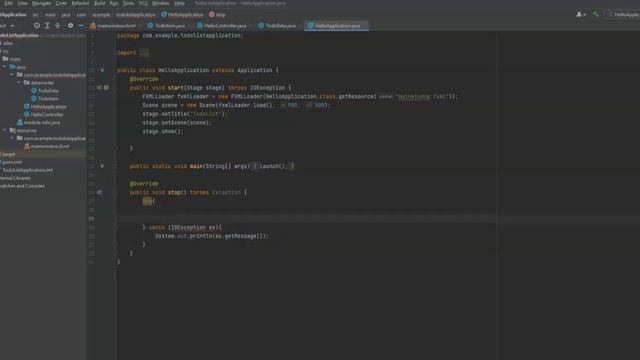
Task: Click the setTitle call line
Action: (185, 114)
